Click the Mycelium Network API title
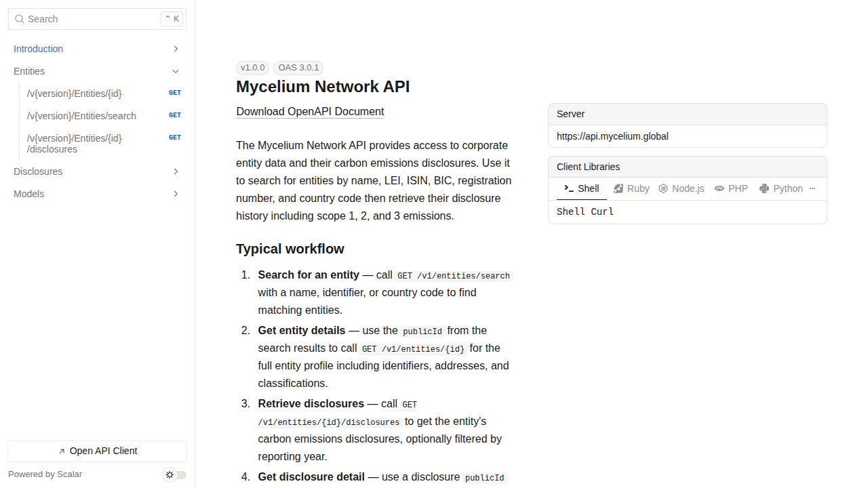The image size is (868, 488). [x=323, y=87]
